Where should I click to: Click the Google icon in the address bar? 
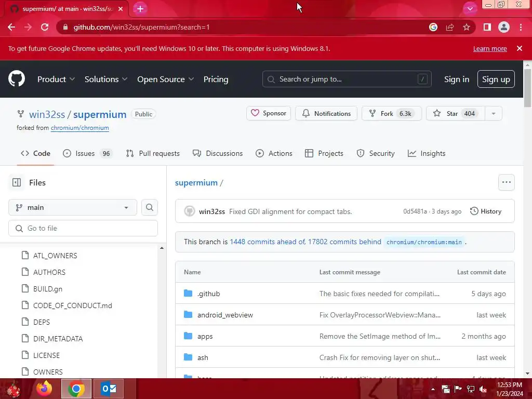(433, 27)
